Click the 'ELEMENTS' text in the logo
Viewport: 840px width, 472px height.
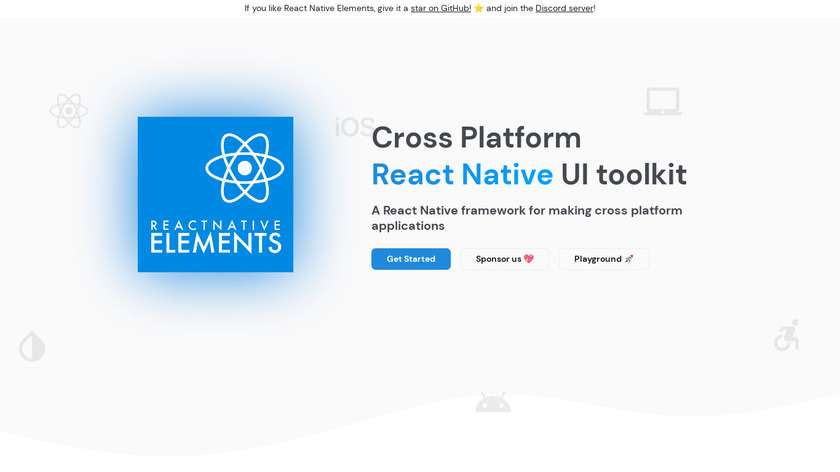coord(215,243)
